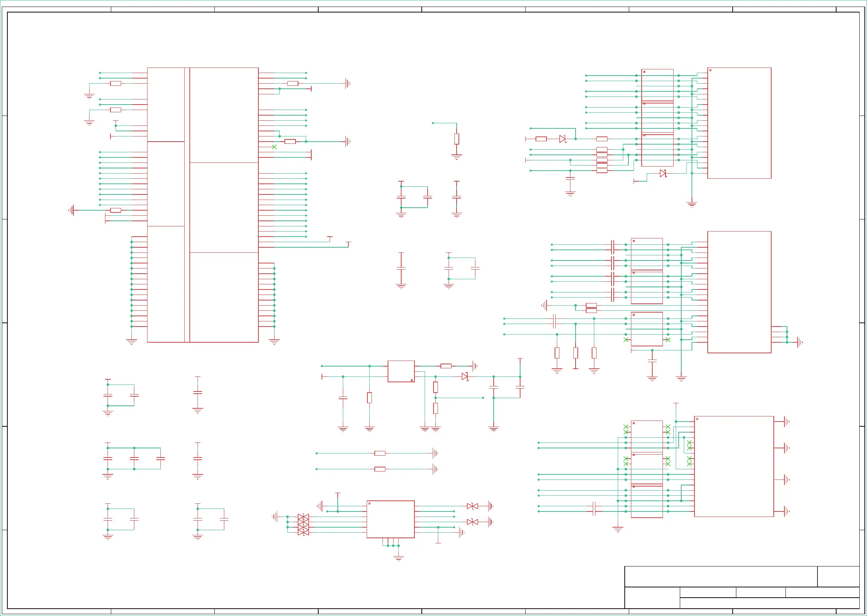Image resolution: width=867 pixels, height=616 pixels.
Task: Select the Schottky diode after the resistor near top-right array
Action: point(563,139)
